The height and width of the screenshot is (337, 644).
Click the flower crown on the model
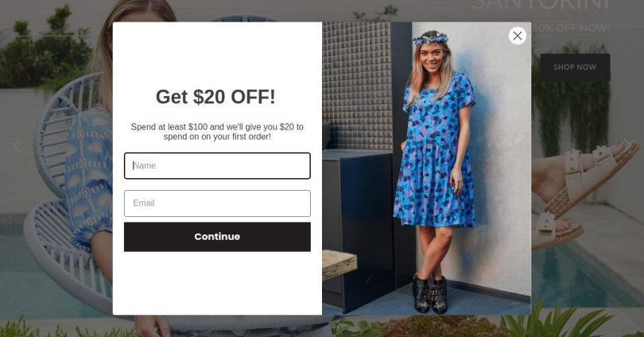430,39
